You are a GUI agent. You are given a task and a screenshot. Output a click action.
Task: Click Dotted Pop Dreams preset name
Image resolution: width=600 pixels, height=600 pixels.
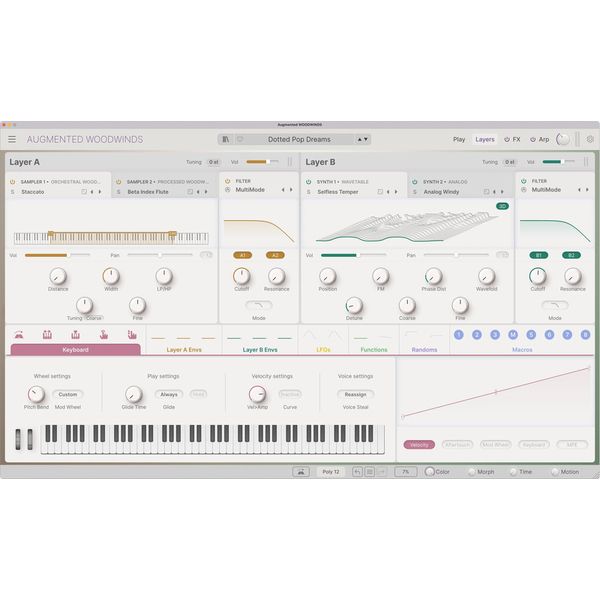299,139
